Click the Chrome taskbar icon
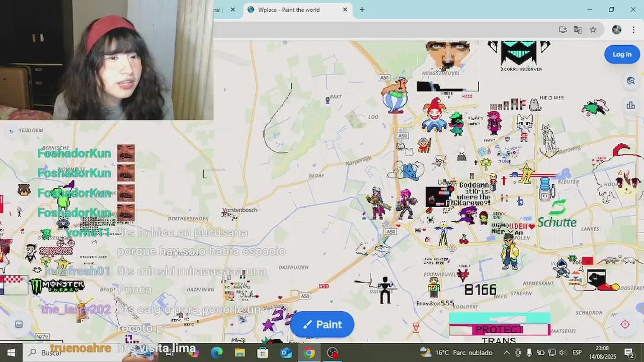This screenshot has width=644, height=362. click(309, 352)
